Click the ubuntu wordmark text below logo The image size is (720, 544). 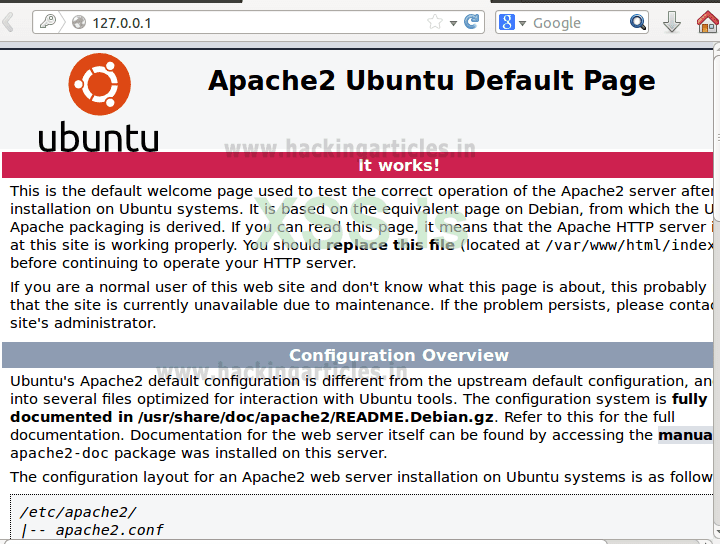pos(98,137)
